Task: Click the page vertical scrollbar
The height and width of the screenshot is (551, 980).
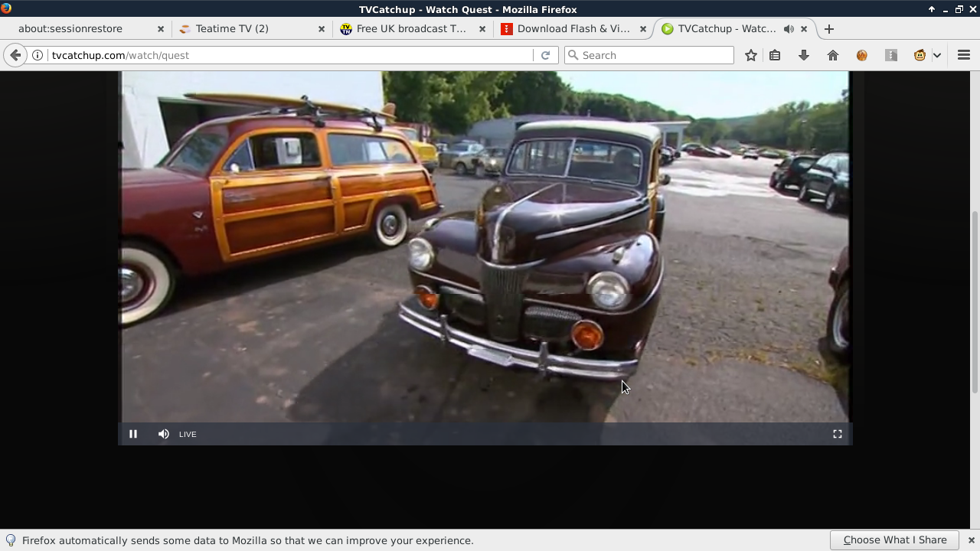Action: [x=975, y=302]
